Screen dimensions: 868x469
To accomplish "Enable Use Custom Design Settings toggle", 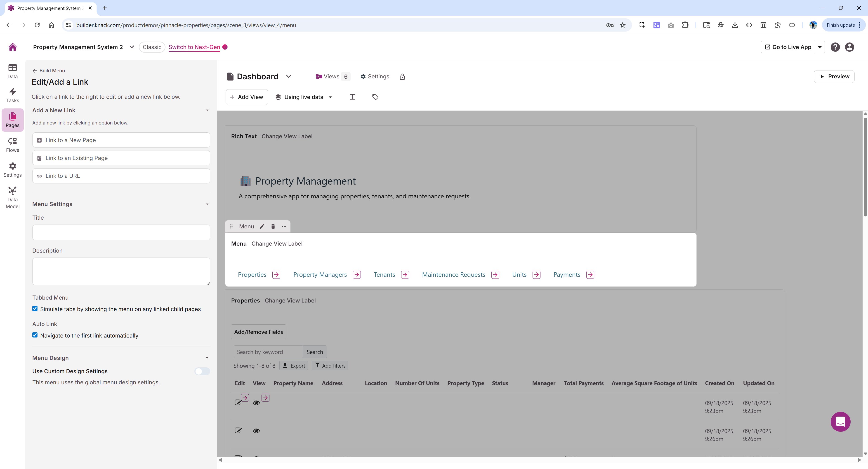I will (202, 371).
